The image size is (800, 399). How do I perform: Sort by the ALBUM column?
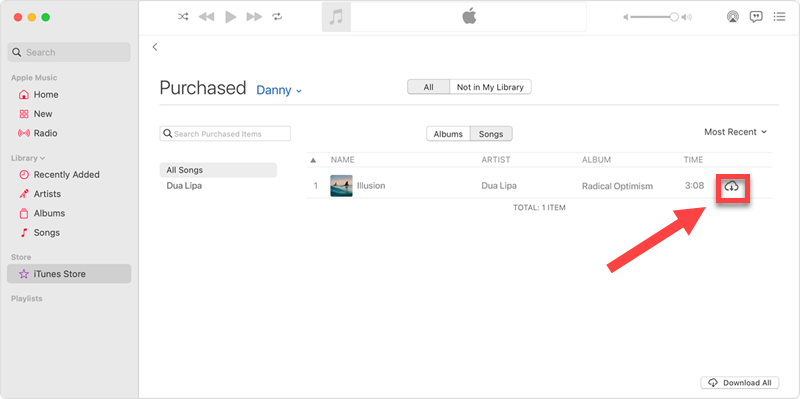coord(596,160)
